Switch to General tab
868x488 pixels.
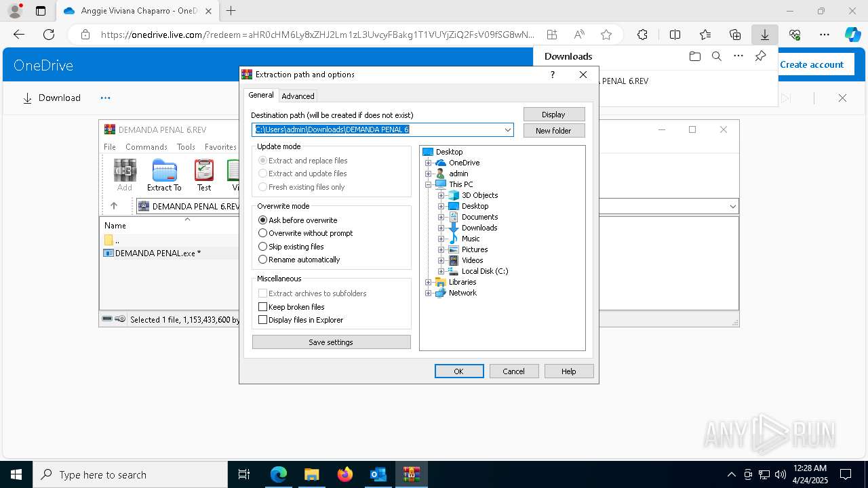(x=261, y=95)
